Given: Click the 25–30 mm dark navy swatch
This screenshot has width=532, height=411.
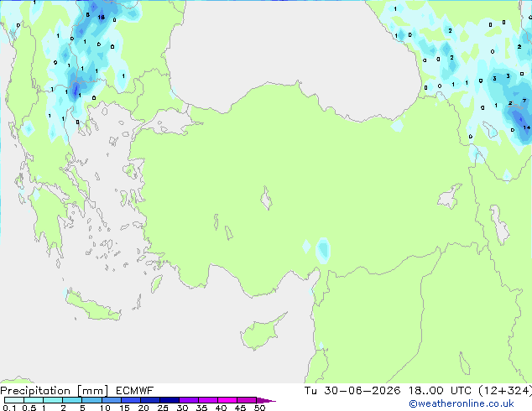Looking at the screenshot, I should (169, 400).
